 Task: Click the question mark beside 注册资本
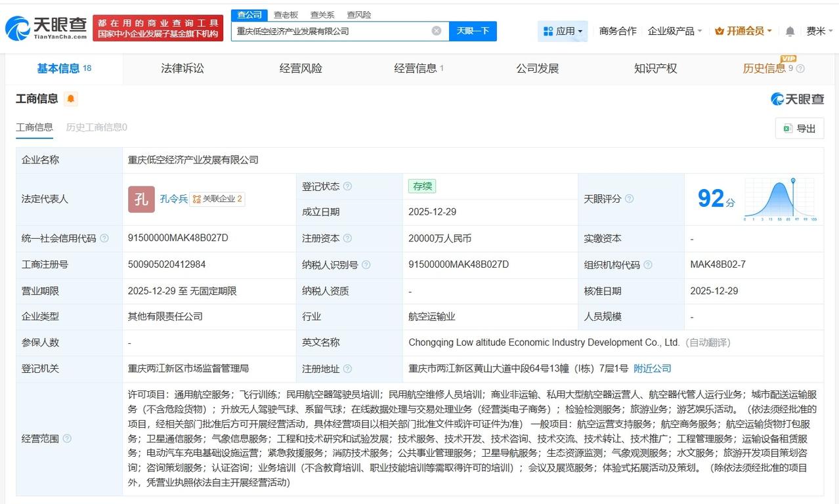click(x=348, y=238)
